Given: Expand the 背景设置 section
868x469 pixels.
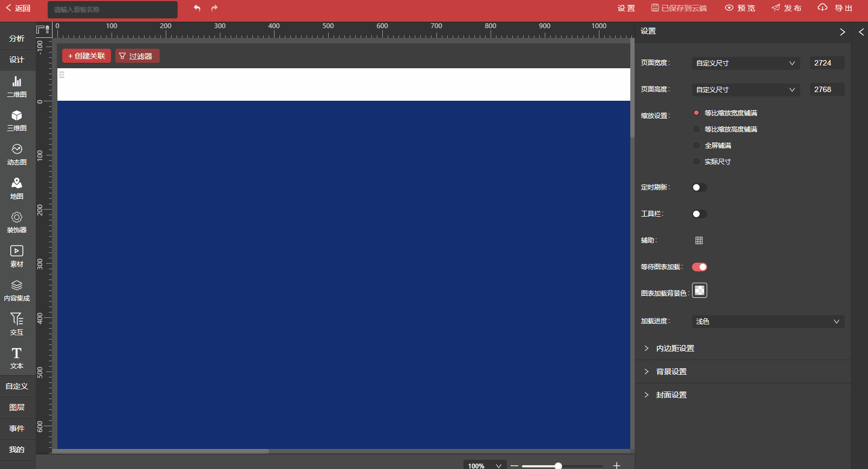Looking at the screenshot, I should point(671,372).
